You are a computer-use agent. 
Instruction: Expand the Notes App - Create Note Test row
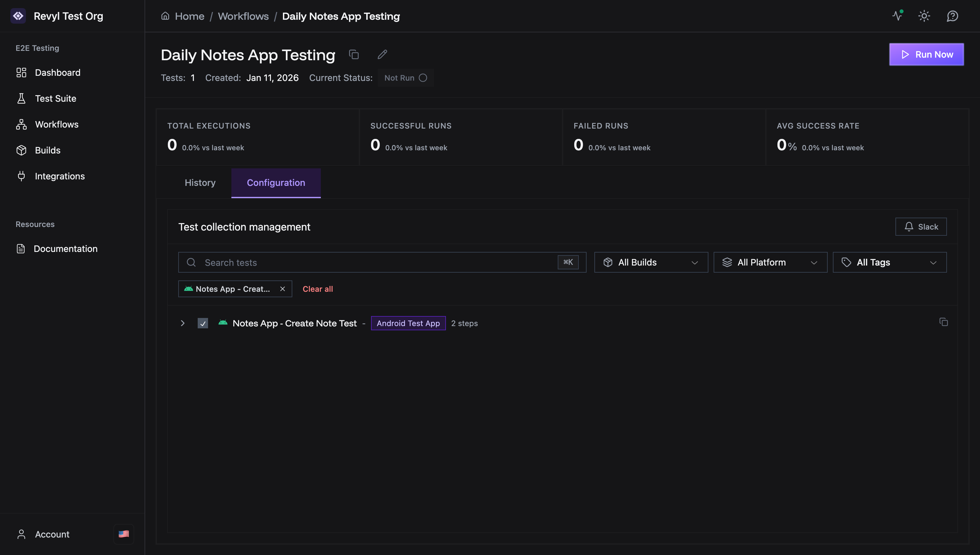183,323
